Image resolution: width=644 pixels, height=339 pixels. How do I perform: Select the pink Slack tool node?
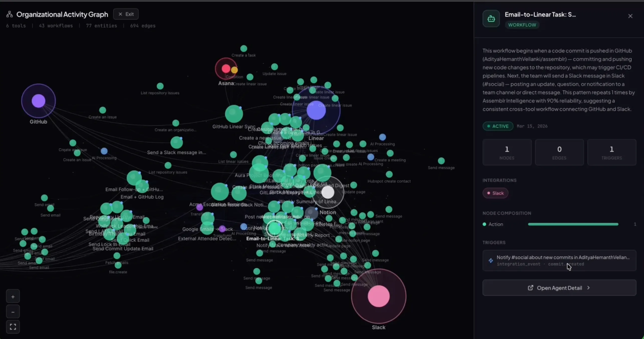[379, 296]
